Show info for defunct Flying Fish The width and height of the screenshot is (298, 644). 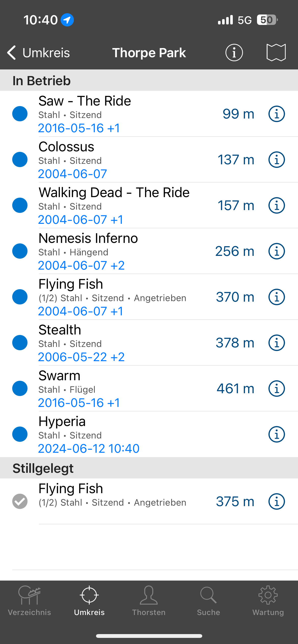click(277, 502)
